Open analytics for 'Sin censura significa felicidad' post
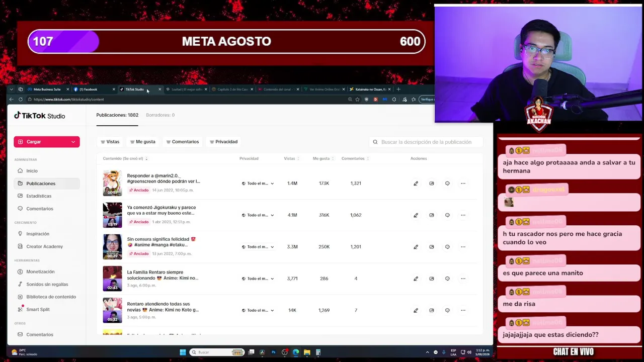This screenshot has width=644, height=362. coord(432,247)
